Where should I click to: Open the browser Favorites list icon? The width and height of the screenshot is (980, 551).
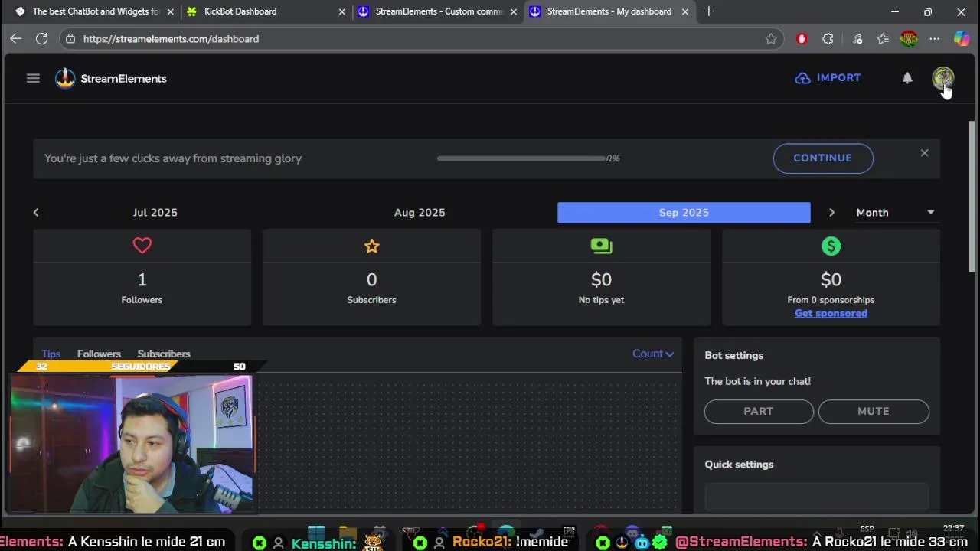point(883,39)
